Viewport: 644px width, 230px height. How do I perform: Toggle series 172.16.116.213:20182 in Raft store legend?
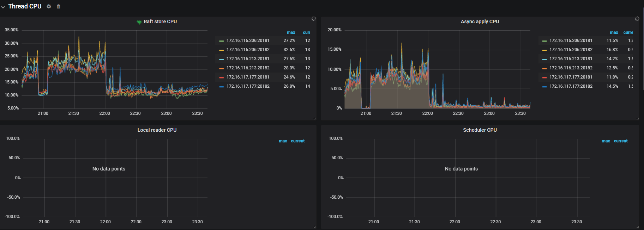tap(248, 68)
